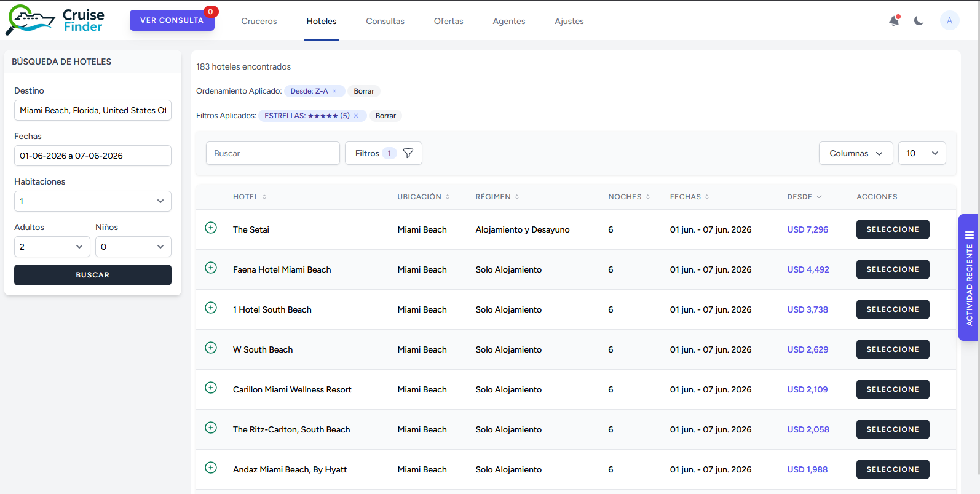This screenshot has width=980, height=494.
Task: Click the Cruise Finder logo
Action: coord(55,20)
